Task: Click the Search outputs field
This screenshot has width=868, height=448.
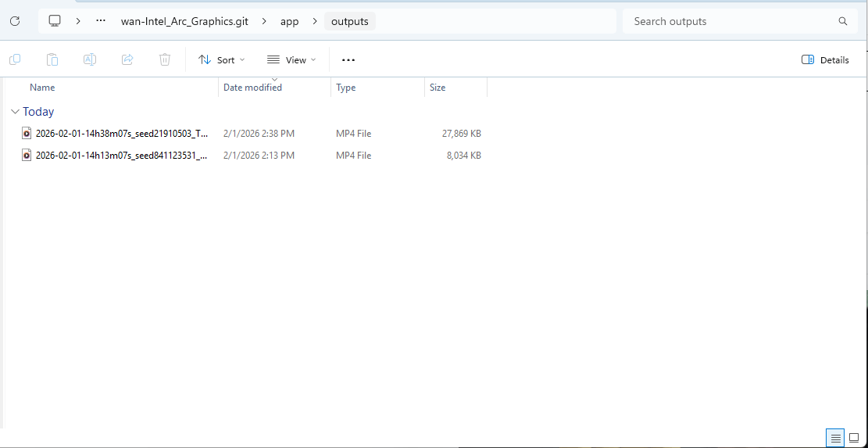Action: coord(740,22)
